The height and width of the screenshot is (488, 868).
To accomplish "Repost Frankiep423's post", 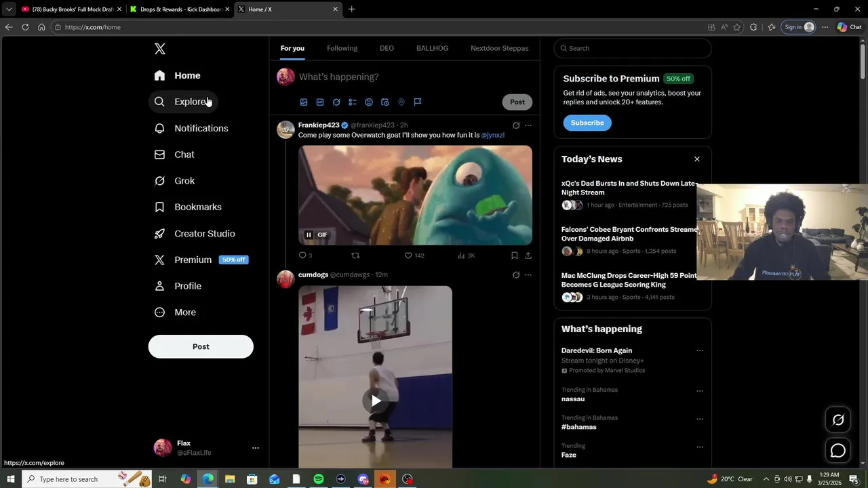I will (355, 256).
